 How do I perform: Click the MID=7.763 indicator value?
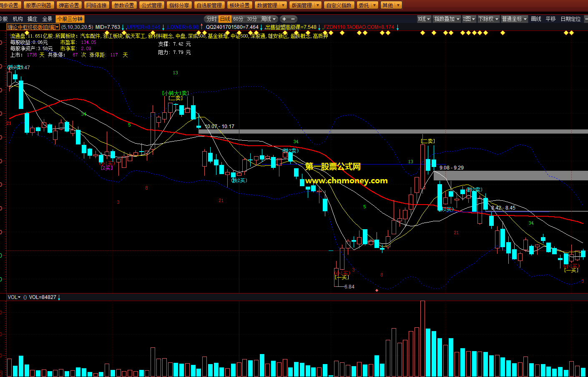pyautogui.click(x=108, y=27)
